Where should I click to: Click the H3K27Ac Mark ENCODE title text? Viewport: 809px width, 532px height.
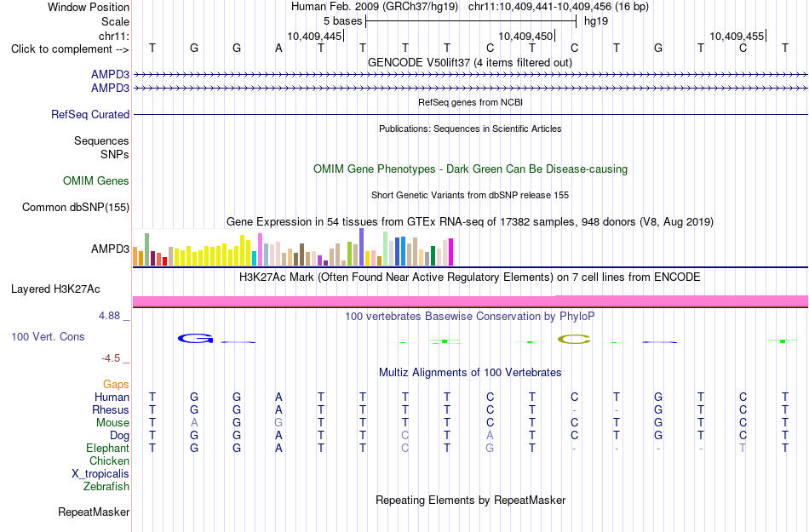click(x=470, y=277)
